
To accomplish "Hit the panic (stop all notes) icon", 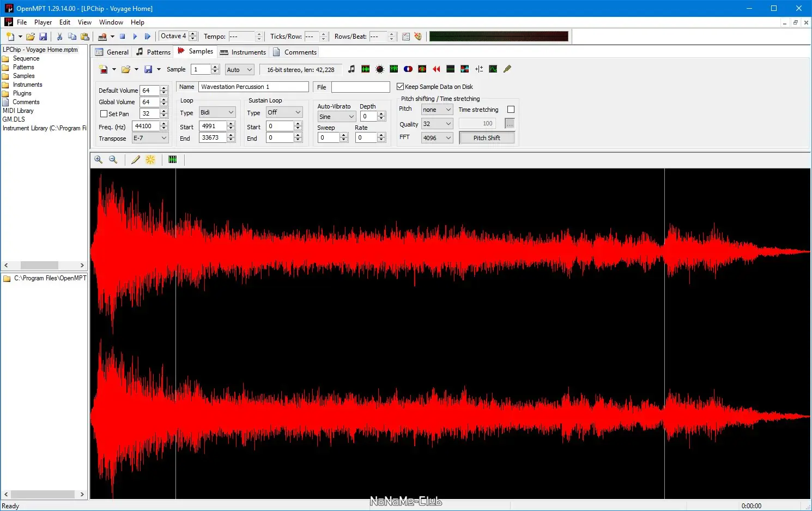I will tap(418, 37).
